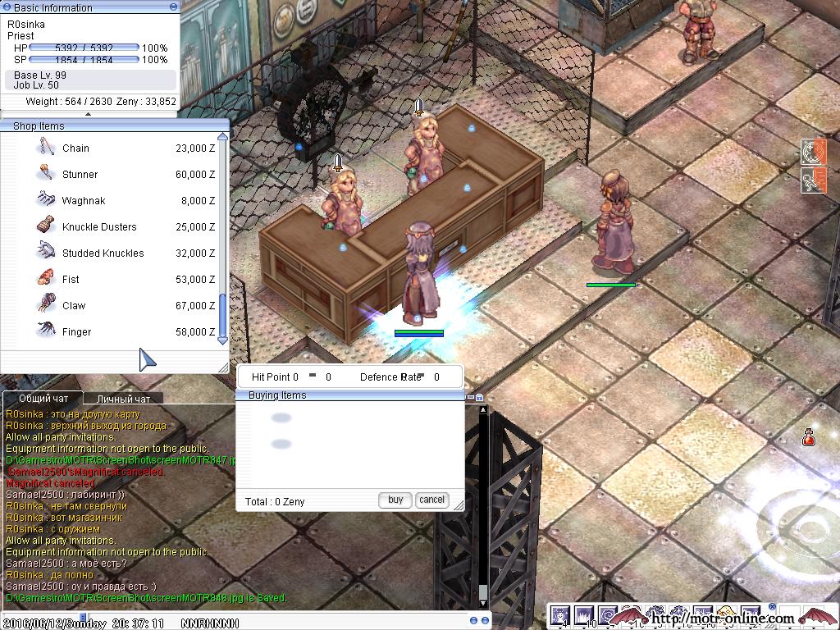Switch to the Общий чат tab
The height and width of the screenshot is (630, 840).
43,398
